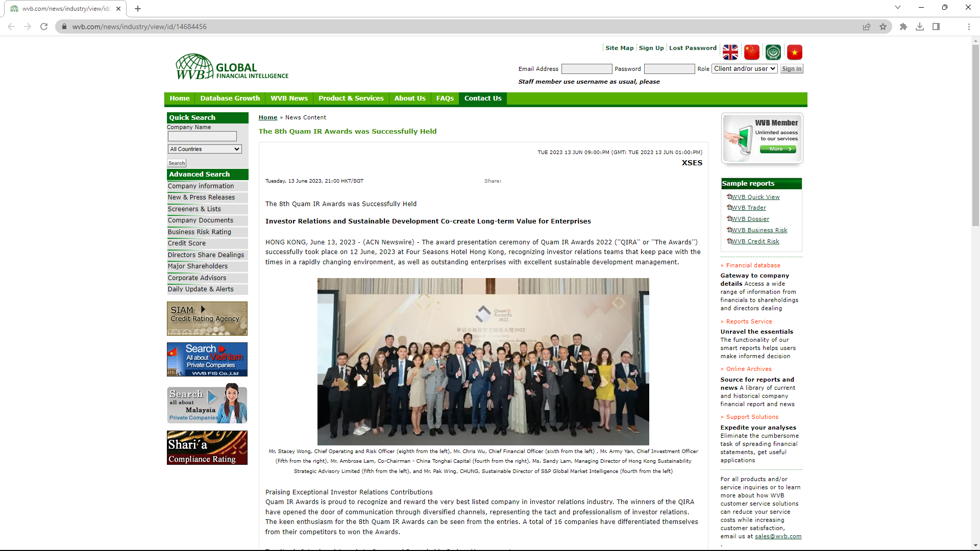
Task: Switch language via the China flag icon
Action: [x=751, y=52]
